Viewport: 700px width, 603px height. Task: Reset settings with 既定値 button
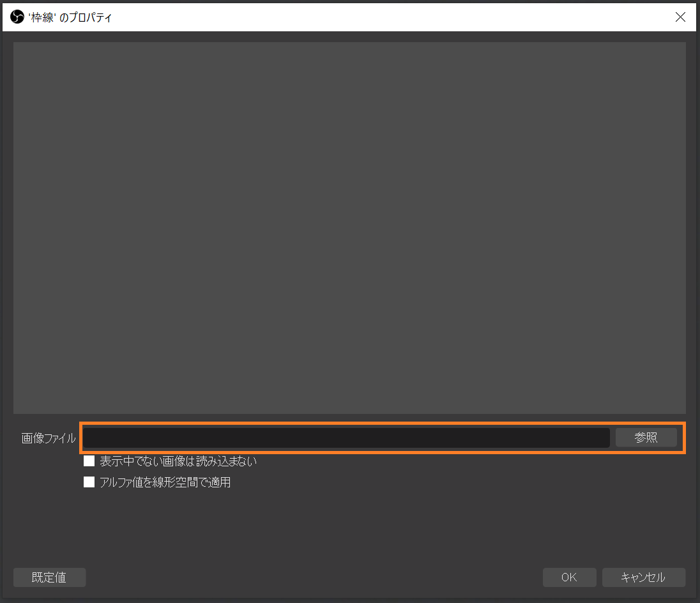pyautogui.click(x=49, y=577)
